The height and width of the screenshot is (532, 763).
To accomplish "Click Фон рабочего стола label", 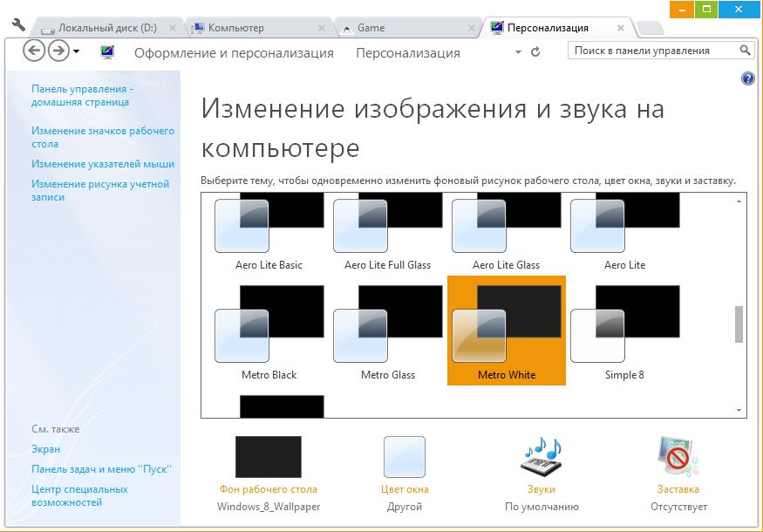I will [x=268, y=489].
